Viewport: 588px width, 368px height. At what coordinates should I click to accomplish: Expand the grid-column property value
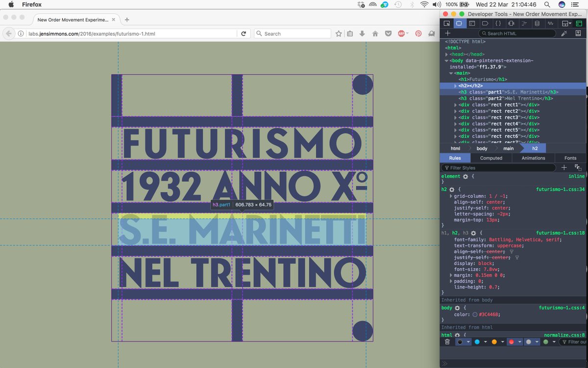tap(451, 196)
